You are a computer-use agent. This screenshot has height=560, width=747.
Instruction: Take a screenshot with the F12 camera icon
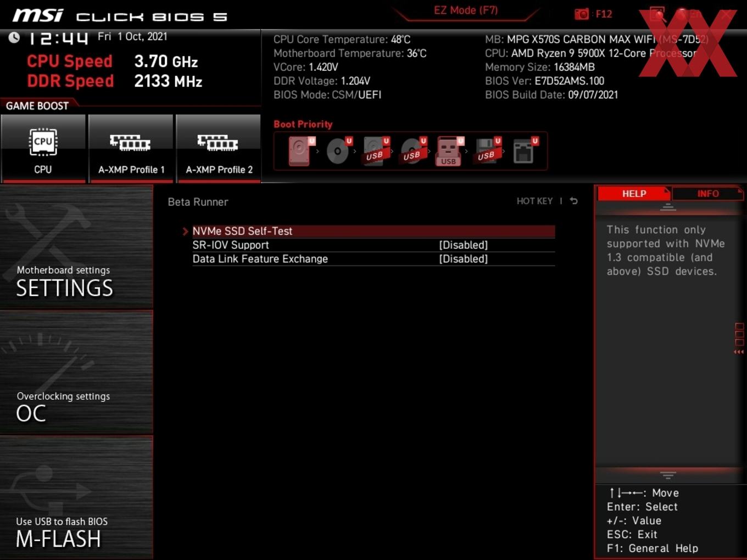click(x=582, y=14)
